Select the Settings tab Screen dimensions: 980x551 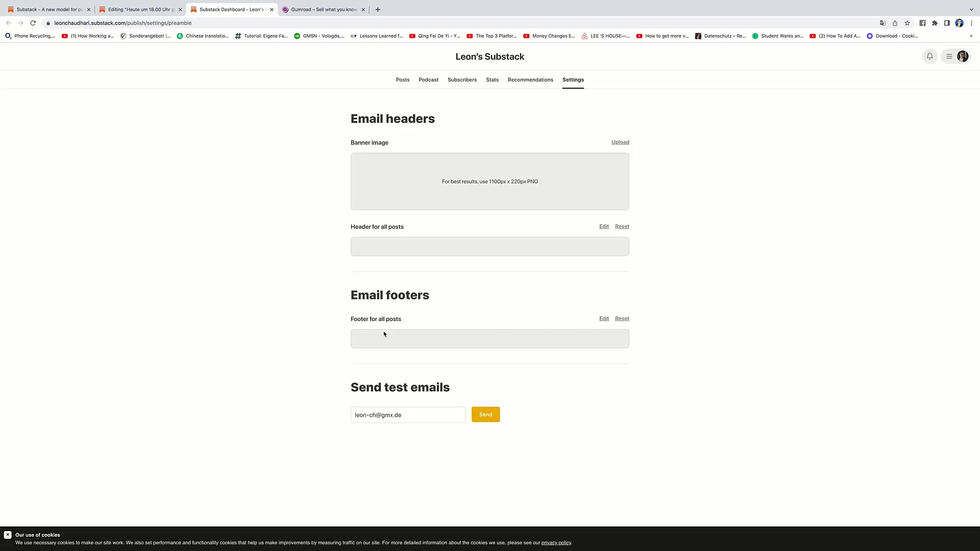tap(573, 80)
